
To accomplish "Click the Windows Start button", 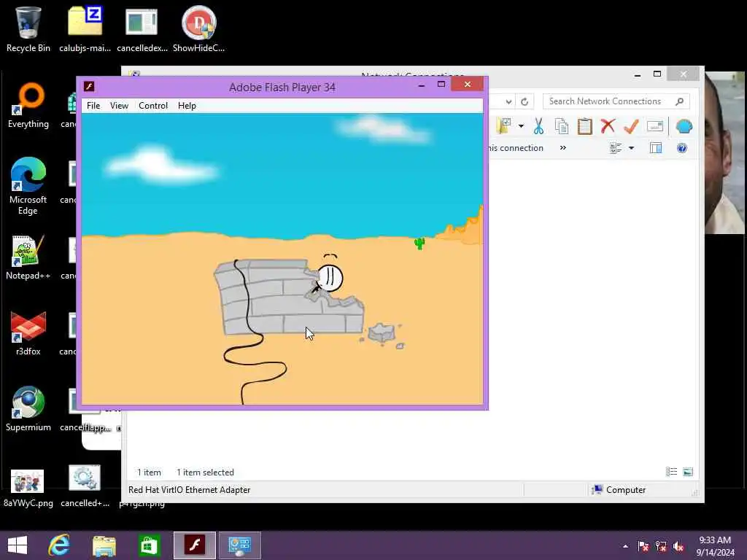I will [x=18, y=545].
